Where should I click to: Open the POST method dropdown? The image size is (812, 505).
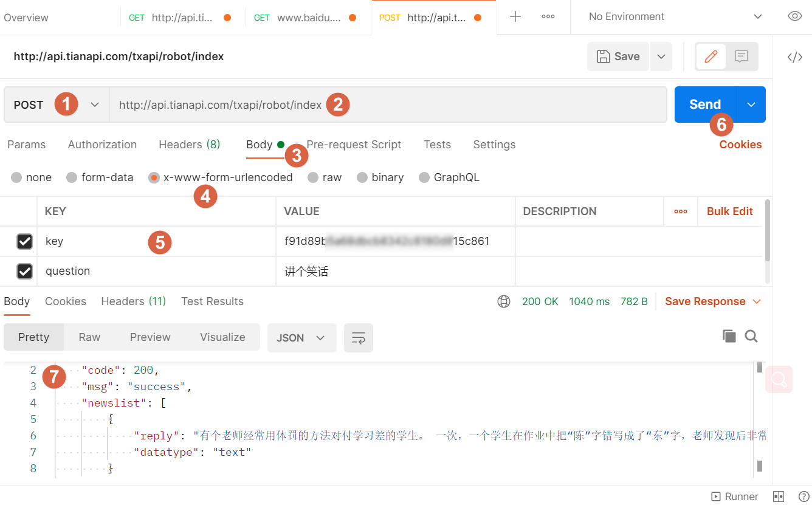coord(57,105)
